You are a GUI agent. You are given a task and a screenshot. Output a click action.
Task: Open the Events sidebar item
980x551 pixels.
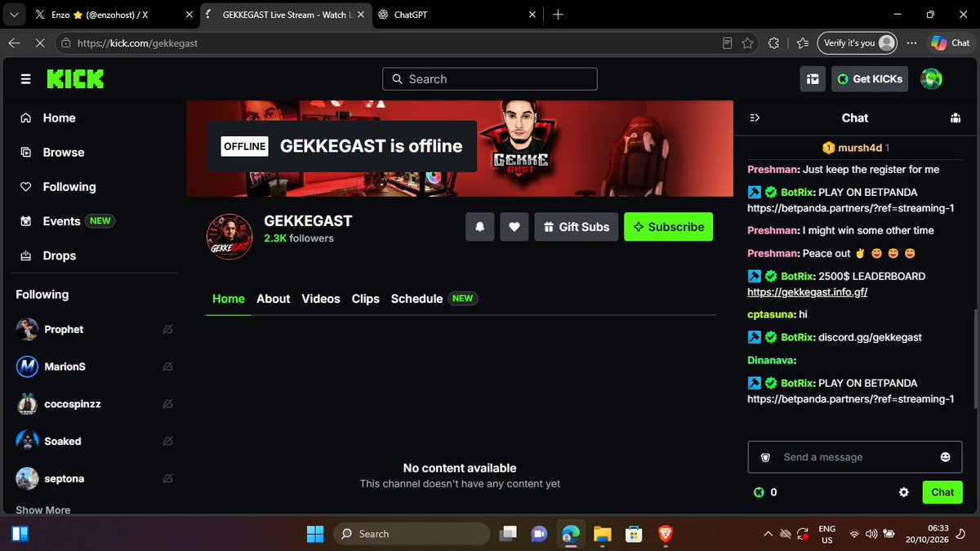66,221
